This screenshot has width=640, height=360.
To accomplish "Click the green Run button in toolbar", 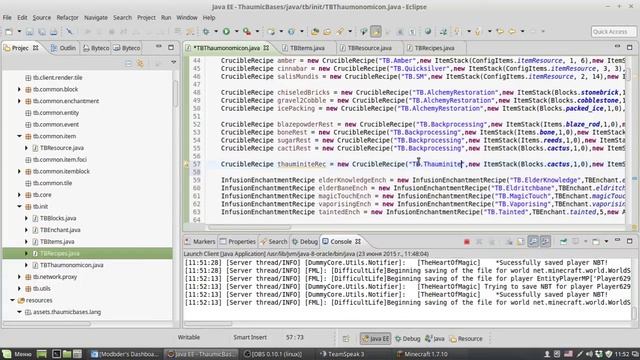I will click(x=226, y=31).
